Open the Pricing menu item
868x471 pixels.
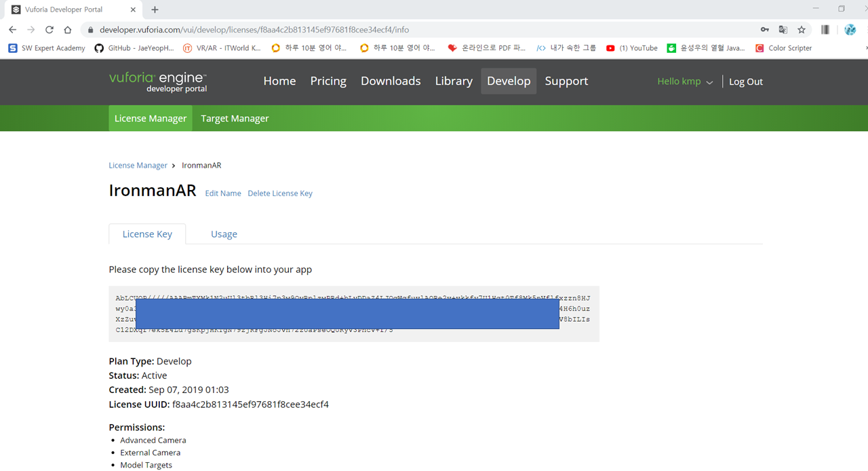point(328,81)
